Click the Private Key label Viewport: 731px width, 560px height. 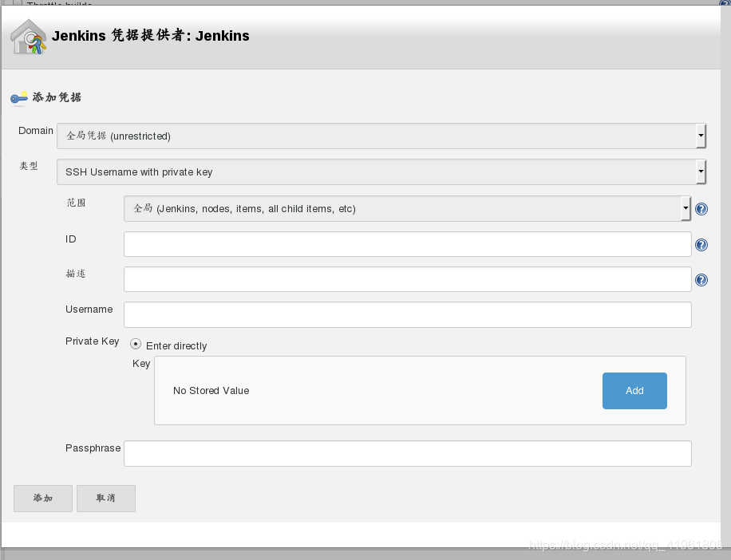93,341
